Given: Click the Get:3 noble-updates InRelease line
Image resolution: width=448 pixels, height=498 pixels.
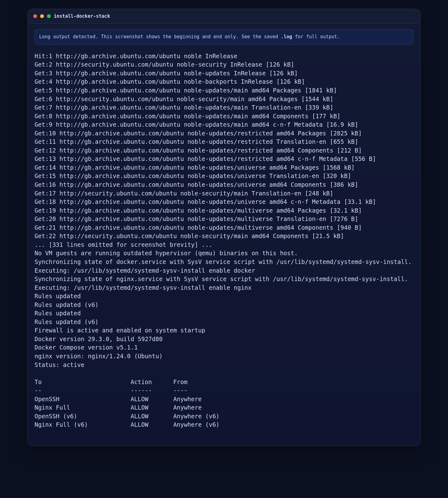Looking at the screenshot, I should [x=166, y=73].
